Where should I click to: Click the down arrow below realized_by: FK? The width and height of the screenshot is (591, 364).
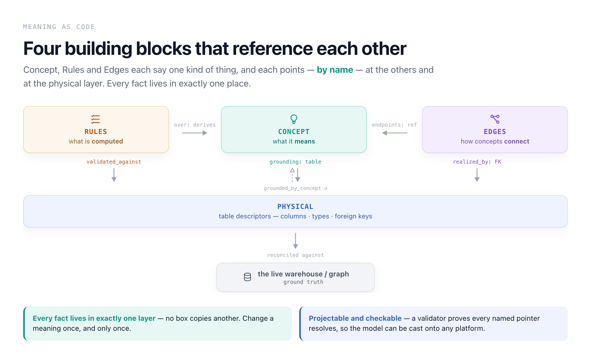(x=477, y=175)
